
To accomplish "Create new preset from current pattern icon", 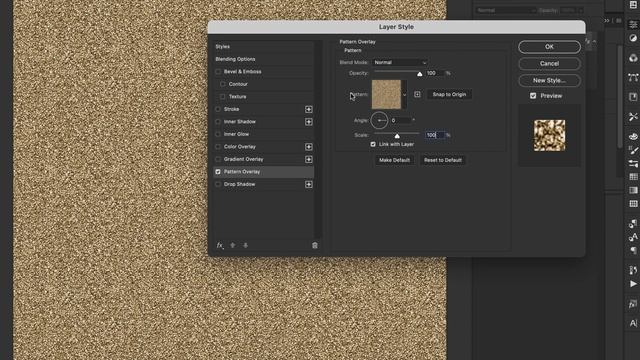I will (x=417, y=94).
